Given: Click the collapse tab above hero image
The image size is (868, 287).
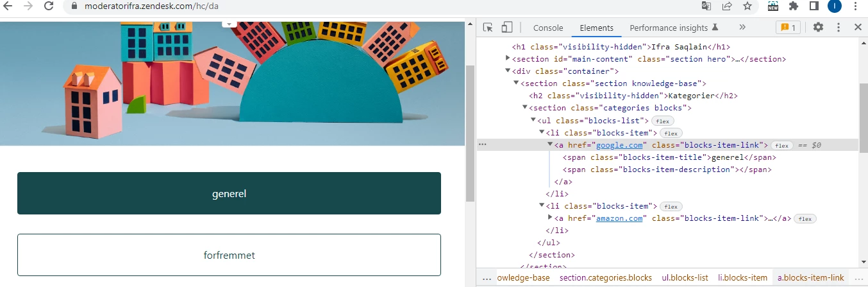Looking at the screenshot, I should tap(230, 24).
